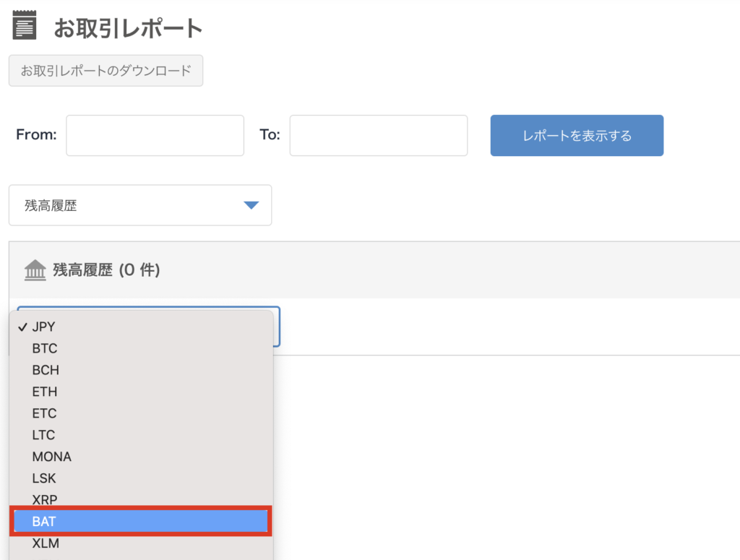Click the 残高履歴 (0 件) section title

(x=107, y=270)
